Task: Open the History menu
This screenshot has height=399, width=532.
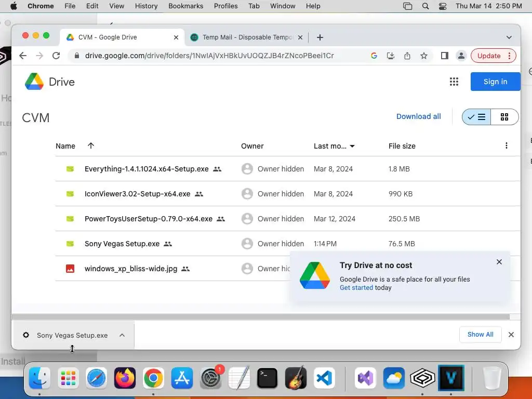Action: pyautogui.click(x=146, y=6)
